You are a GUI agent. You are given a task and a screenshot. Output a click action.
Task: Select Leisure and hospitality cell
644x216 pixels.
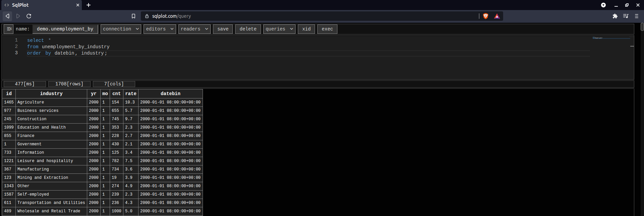point(51,161)
